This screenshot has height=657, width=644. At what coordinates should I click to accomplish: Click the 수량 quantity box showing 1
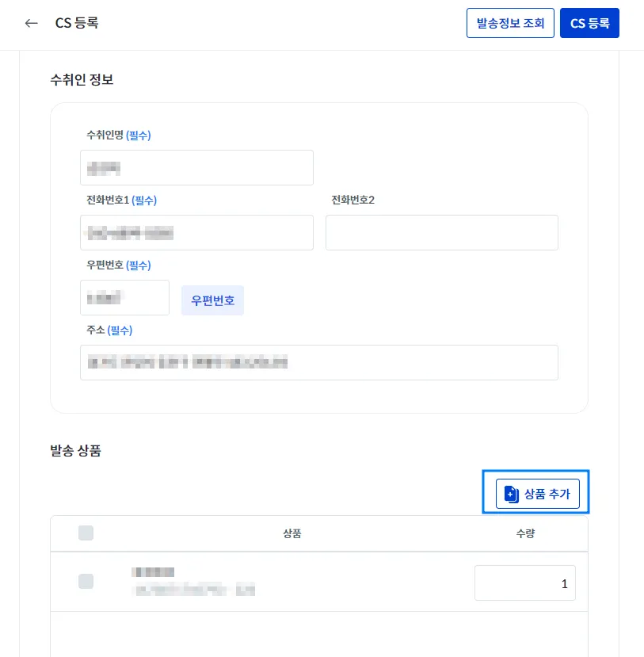point(524,583)
